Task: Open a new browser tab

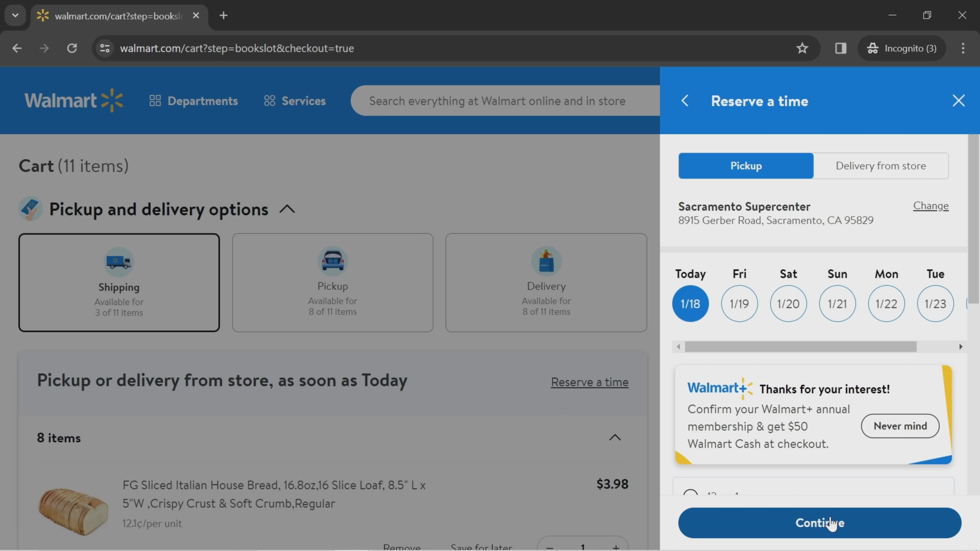Action: click(x=224, y=16)
